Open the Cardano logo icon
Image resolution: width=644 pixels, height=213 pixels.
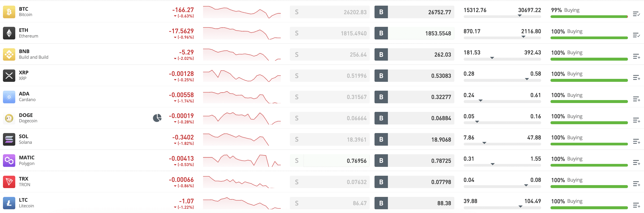click(x=9, y=97)
